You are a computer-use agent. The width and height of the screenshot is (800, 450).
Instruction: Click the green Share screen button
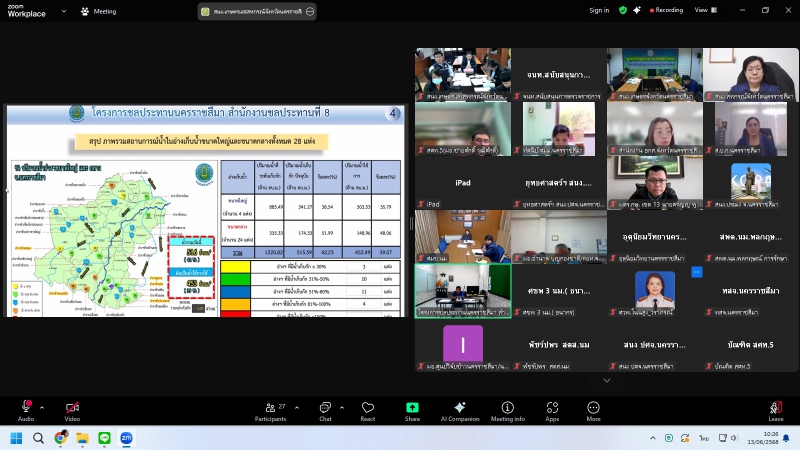pos(412,408)
